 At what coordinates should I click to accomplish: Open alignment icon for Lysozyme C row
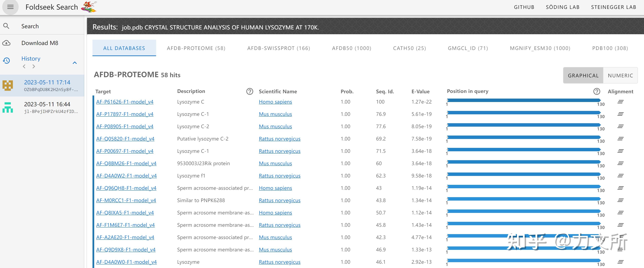click(x=620, y=102)
